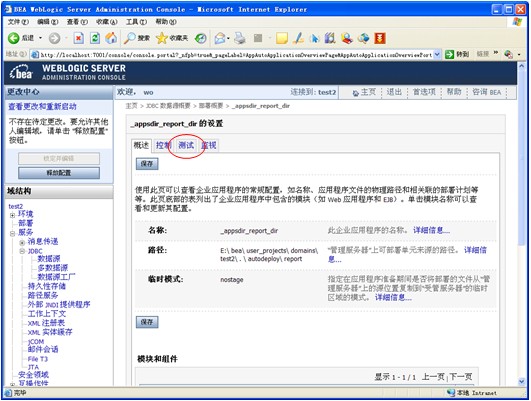Open 详细信息 link in the 名称 row

(x=431, y=230)
